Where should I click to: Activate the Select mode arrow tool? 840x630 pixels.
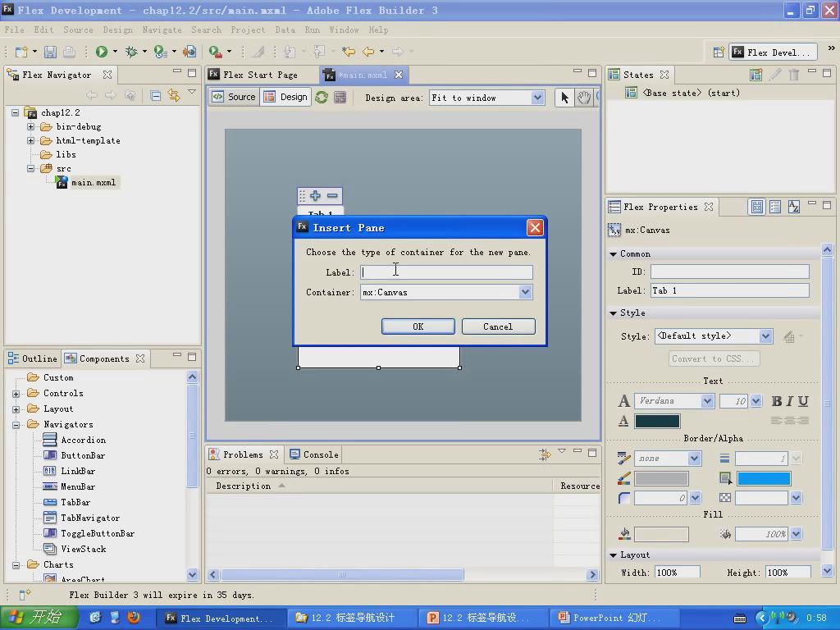564,98
